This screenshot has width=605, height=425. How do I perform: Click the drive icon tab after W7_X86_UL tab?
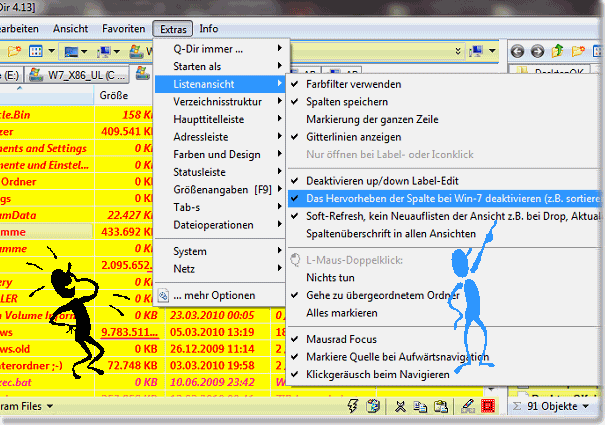click(142, 73)
